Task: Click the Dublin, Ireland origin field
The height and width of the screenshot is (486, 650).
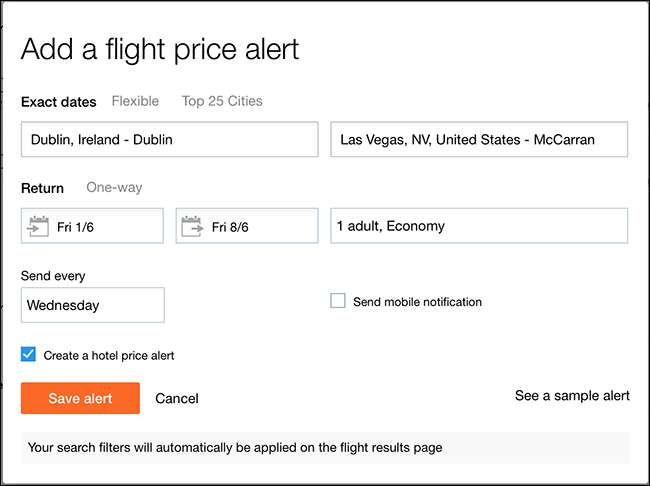Action: [169, 140]
